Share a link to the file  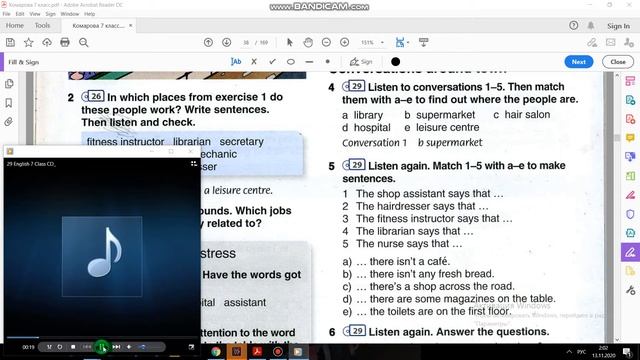pyautogui.click(x=592, y=42)
